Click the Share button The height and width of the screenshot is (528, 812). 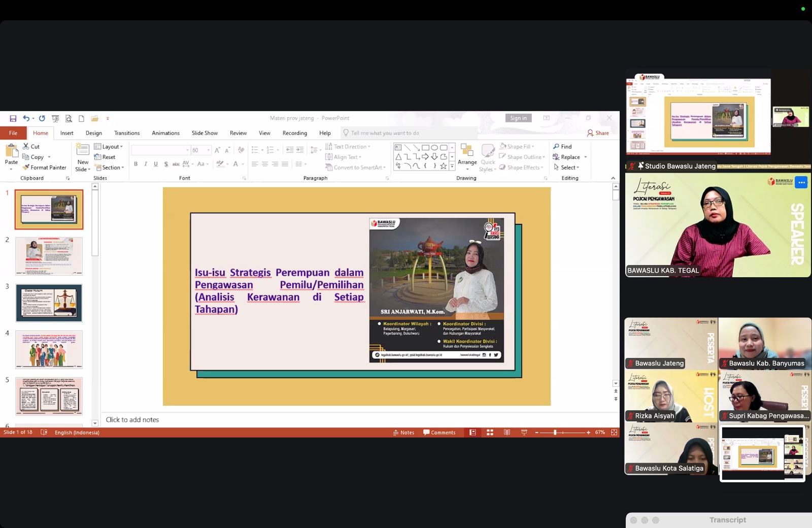(x=598, y=133)
